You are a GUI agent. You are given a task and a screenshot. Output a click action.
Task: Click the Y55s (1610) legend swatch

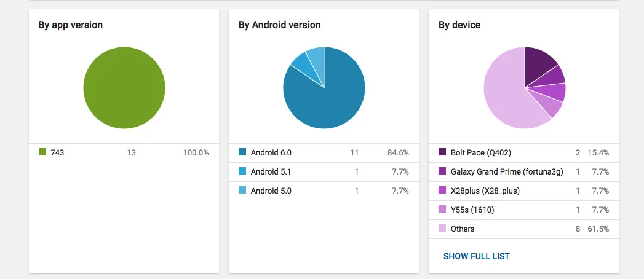(x=442, y=210)
